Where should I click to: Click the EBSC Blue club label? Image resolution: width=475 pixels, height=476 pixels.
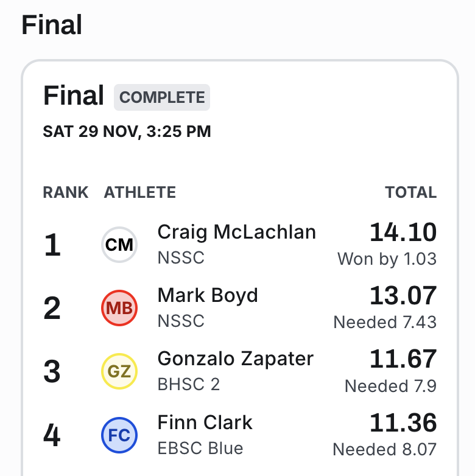click(x=200, y=449)
